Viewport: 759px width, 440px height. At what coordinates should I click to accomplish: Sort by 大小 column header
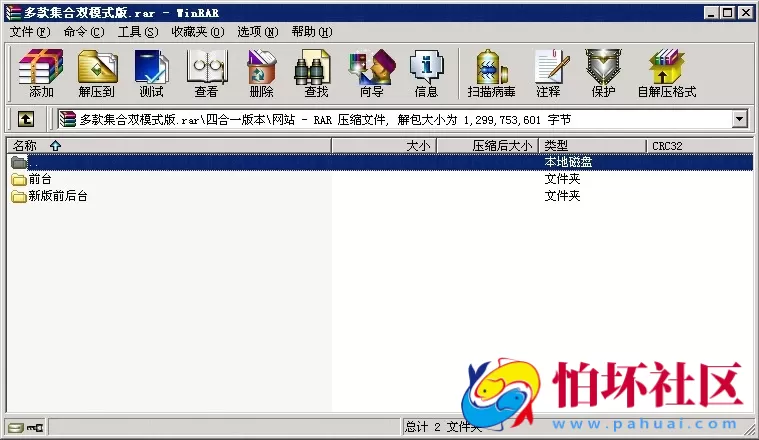click(384, 146)
